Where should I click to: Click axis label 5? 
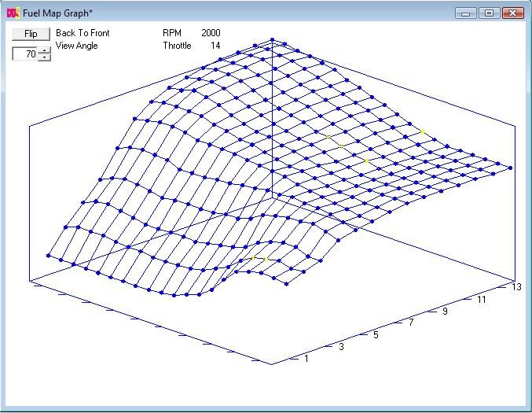[376, 335]
